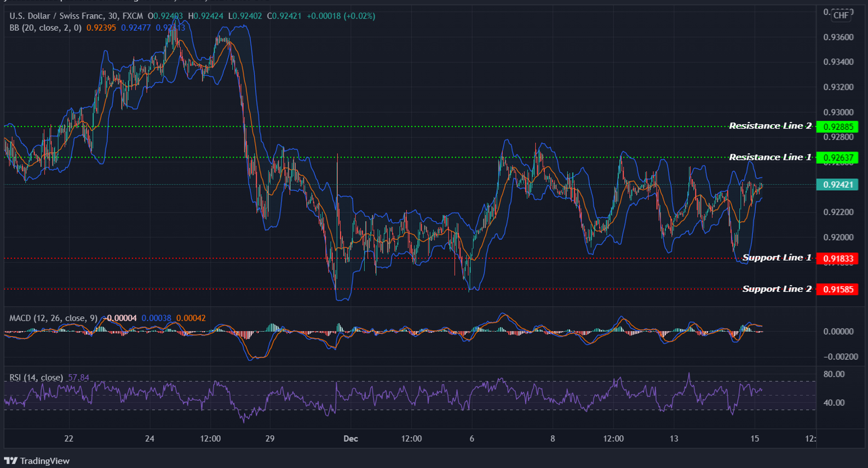Click the +0.00018 (+0.02%) change value
Image resolution: width=868 pixels, height=468 pixels.
point(341,16)
